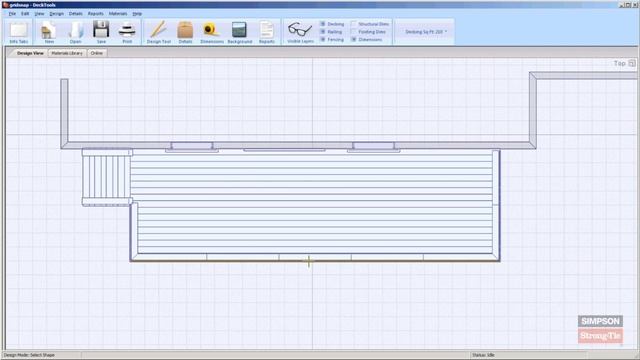The image size is (640, 360).
Task: Open Details box icon in toolbar
Action: pos(185,31)
